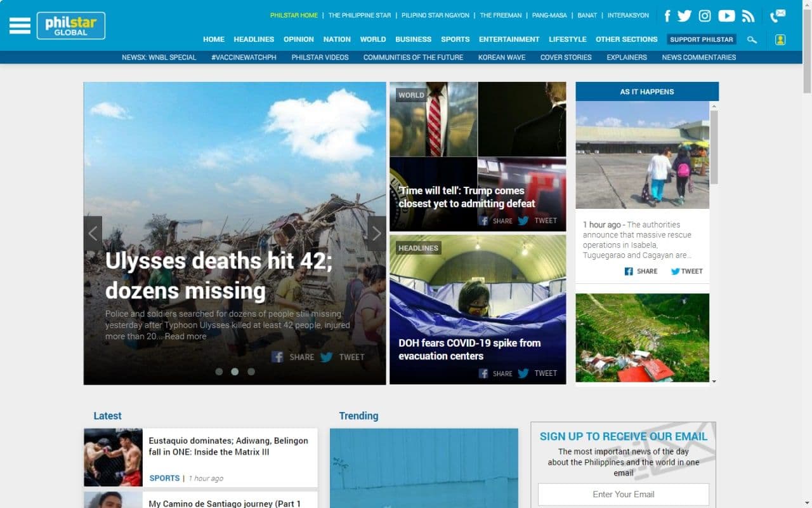Expand the Other Sections menu
Screen dimensions: 812x508
click(x=626, y=39)
